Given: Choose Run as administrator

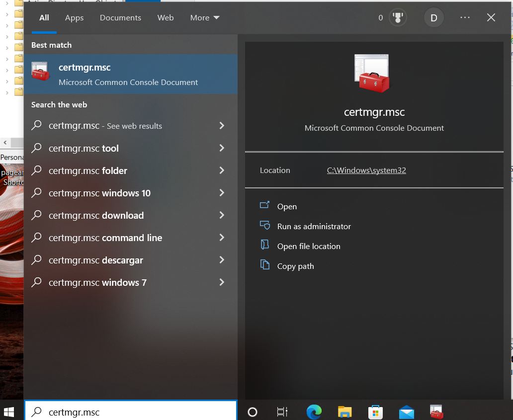Looking at the screenshot, I should click(314, 226).
